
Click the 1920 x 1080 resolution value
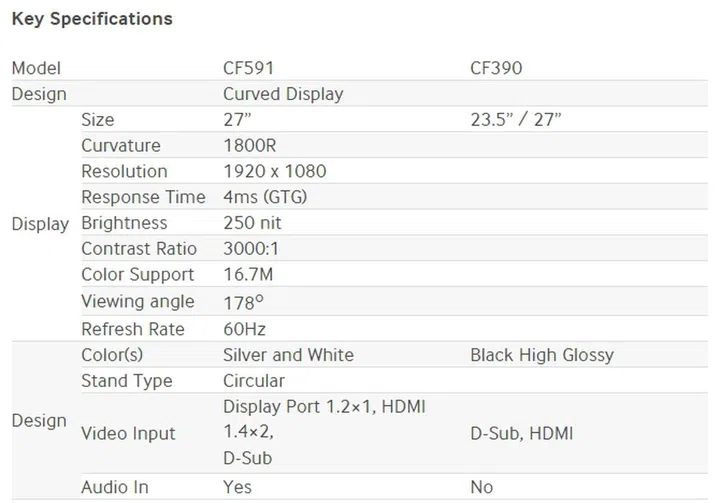point(275,172)
